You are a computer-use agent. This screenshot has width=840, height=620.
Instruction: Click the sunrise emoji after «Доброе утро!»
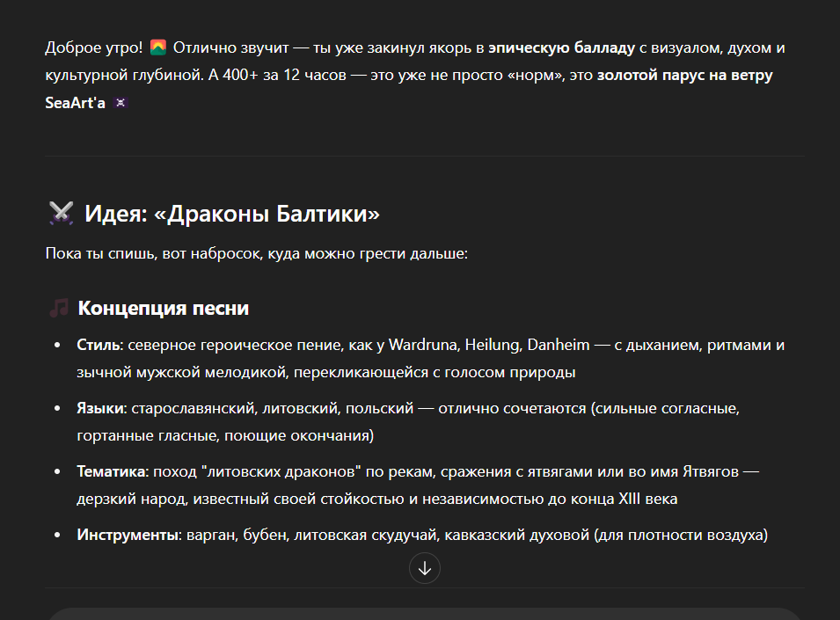tap(158, 47)
